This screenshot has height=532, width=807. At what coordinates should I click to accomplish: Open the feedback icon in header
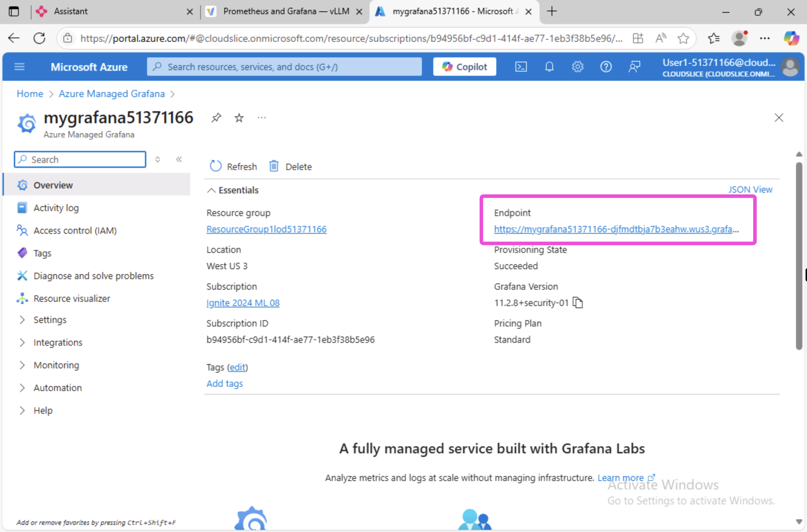pyautogui.click(x=634, y=67)
